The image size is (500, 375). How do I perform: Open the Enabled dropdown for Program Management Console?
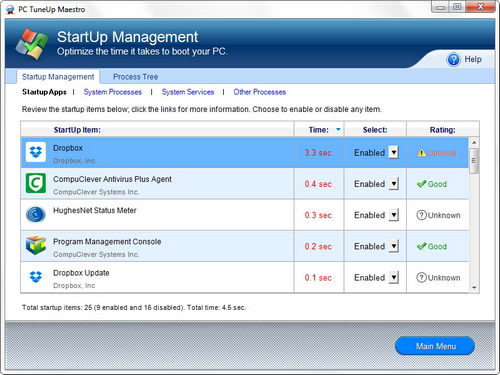click(x=394, y=246)
